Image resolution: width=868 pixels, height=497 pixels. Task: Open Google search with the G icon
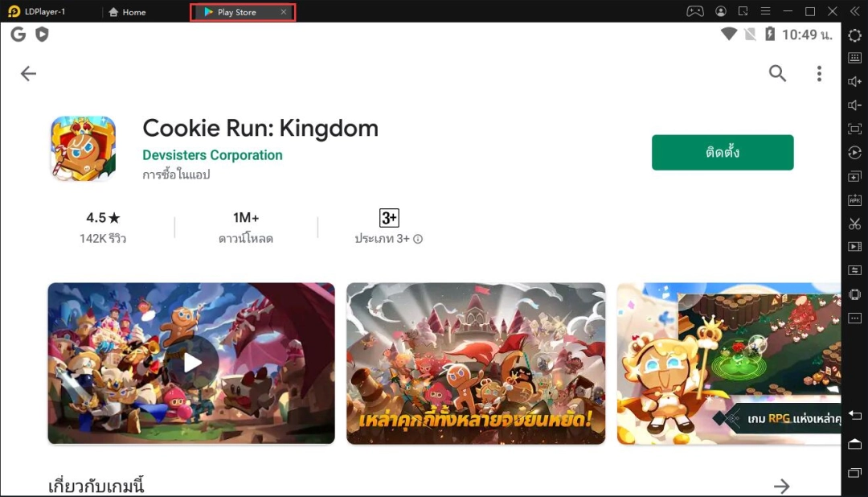point(18,35)
